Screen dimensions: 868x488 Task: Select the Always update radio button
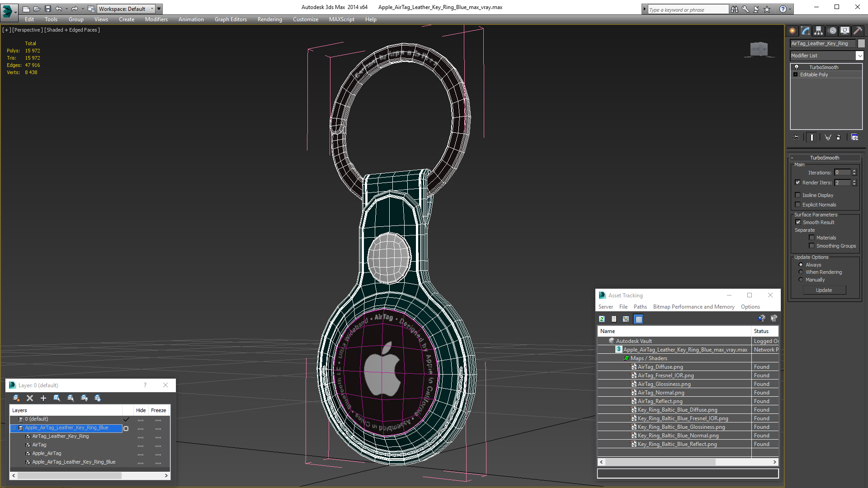coord(801,265)
